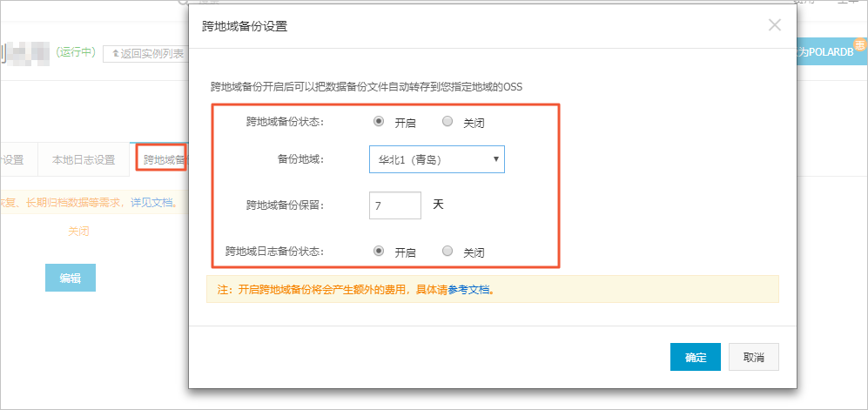
Task: Click the 运行中 status text
Action: pos(76,52)
